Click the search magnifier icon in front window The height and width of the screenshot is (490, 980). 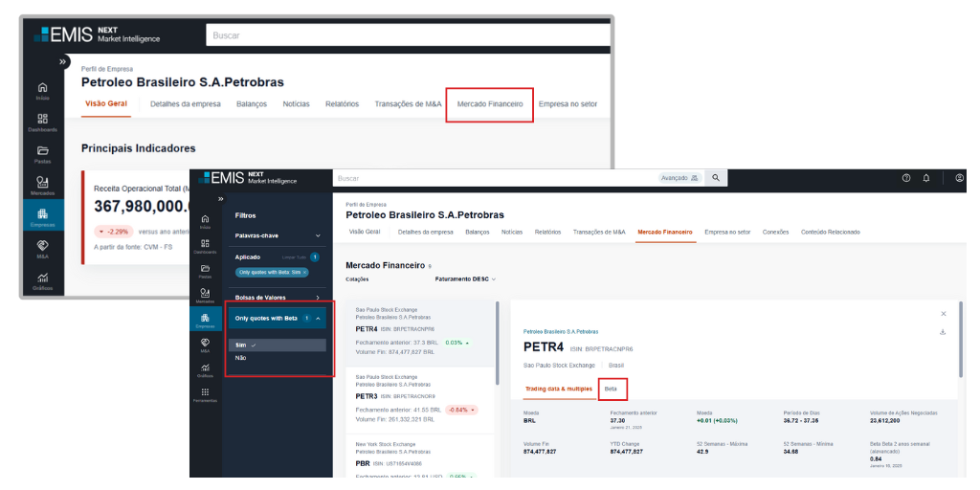coord(715,178)
